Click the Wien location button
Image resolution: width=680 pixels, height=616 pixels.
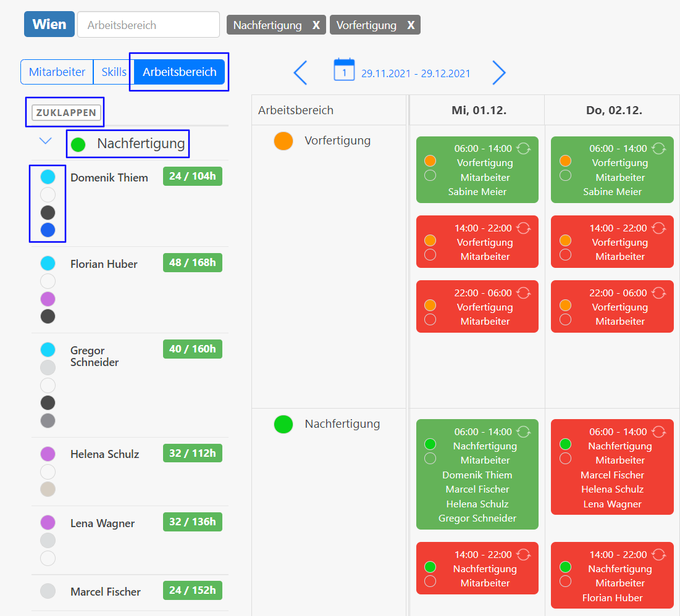[49, 25]
